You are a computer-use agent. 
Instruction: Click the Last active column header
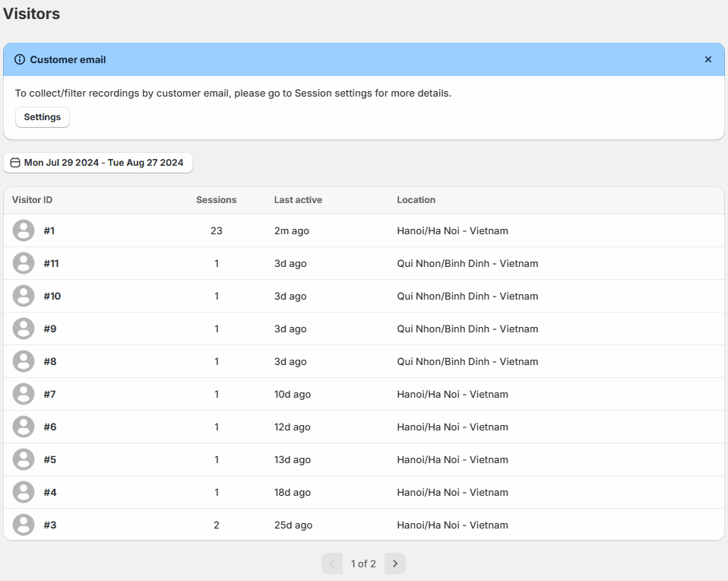[298, 200]
